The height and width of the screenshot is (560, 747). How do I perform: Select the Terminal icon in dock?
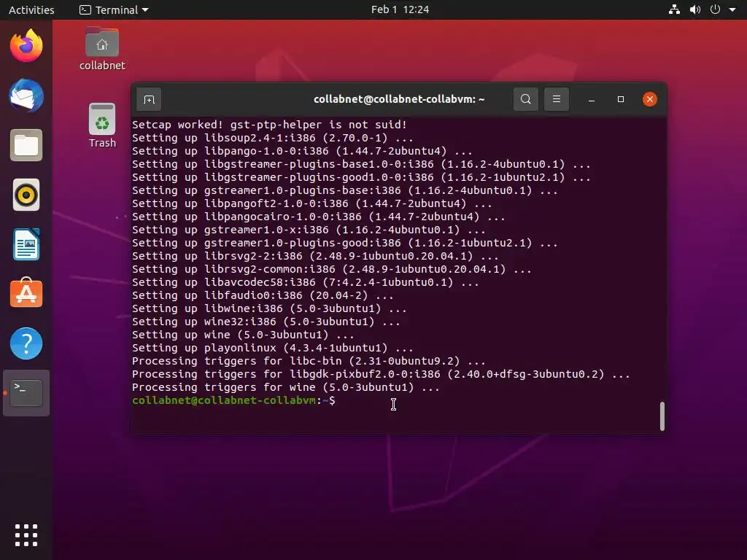(26, 393)
